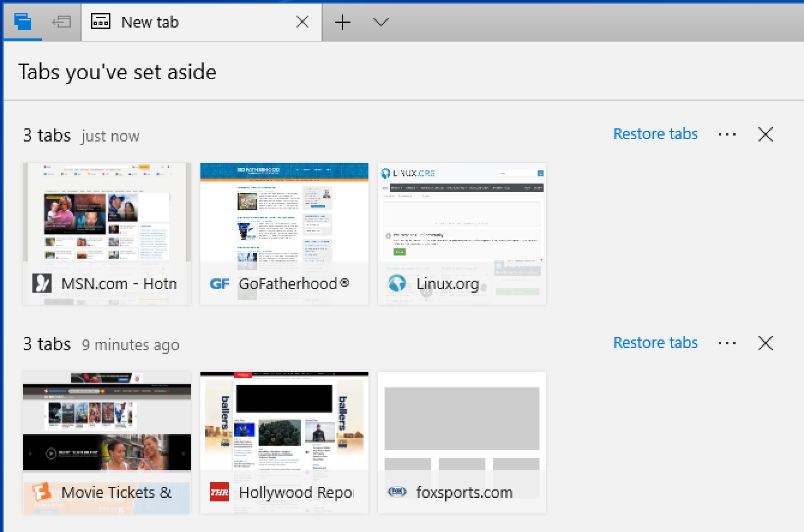Click the Linux.org globe favicon
The width and height of the screenshot is (804, 532).
pos(397,283)
